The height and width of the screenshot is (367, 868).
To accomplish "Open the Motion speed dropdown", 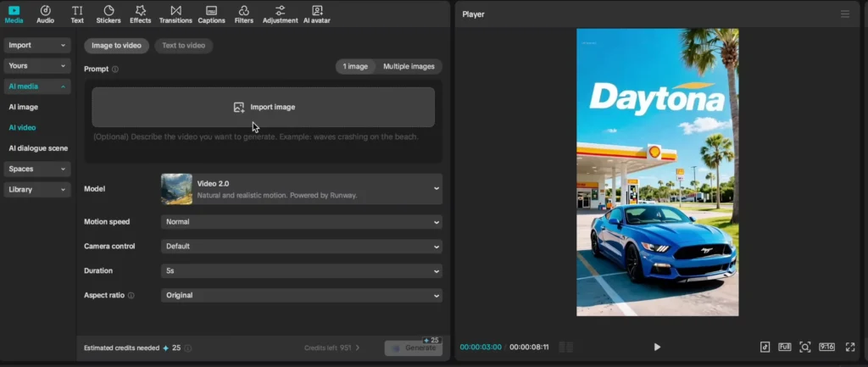I will (x=302, y=222).
